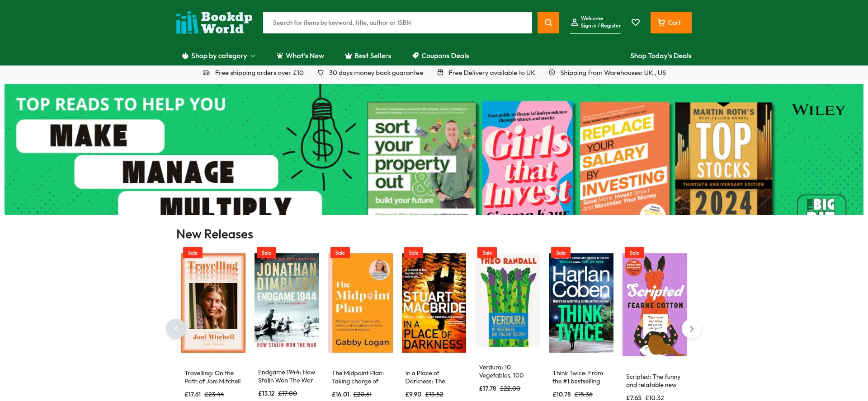This screenshot has height=401, width=868.
Task: Click the Bookdp World logo
Action: tap(214, 23)
